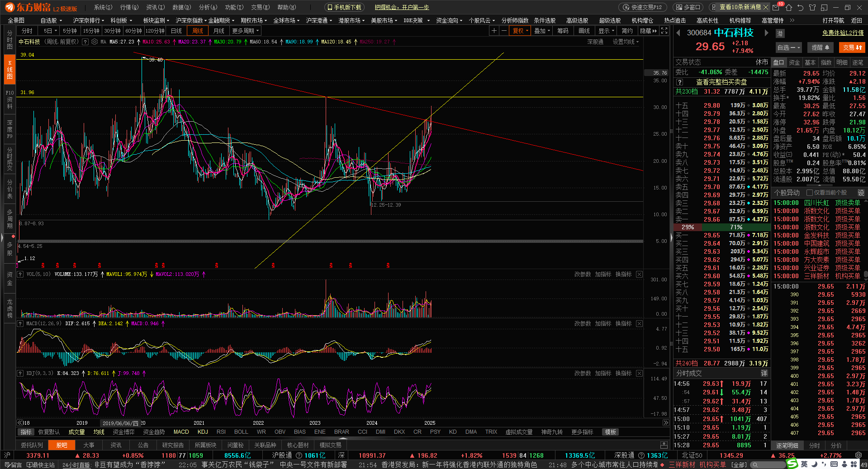Open 显示 display dropdown

[x=606, y=31]
